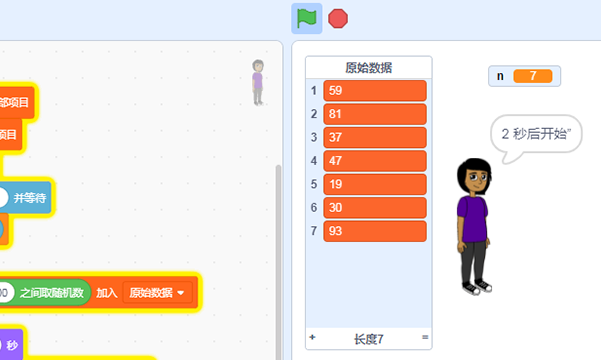
Task: Click the 原始数据 list title
Action: tap(369, 68)
